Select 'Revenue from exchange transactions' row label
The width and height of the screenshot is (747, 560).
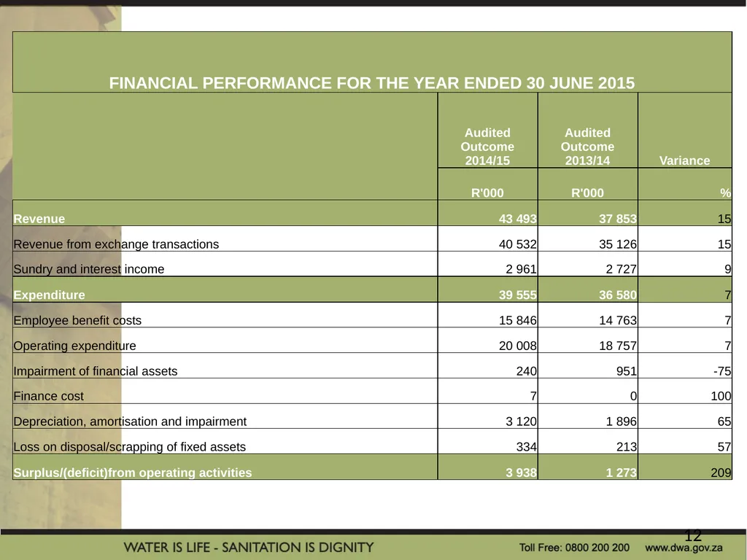pyautogui.click(x=116, y=244)
